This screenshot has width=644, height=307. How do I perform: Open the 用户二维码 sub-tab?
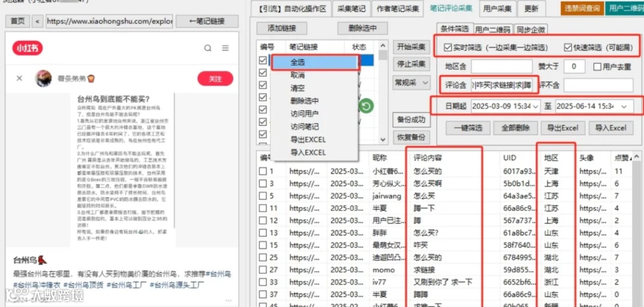click(x=493, y=29)
